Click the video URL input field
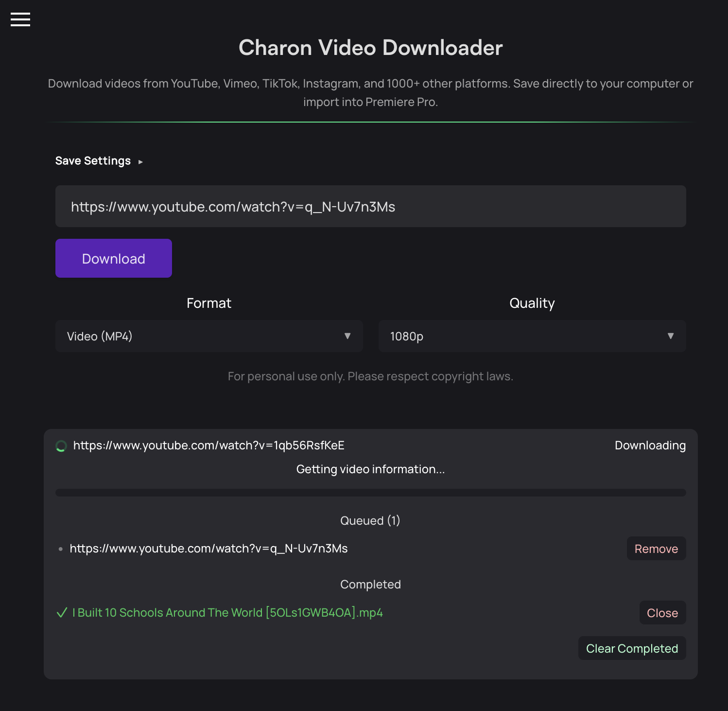Viewport: 728px width, 711px height. tap(370, 206)
